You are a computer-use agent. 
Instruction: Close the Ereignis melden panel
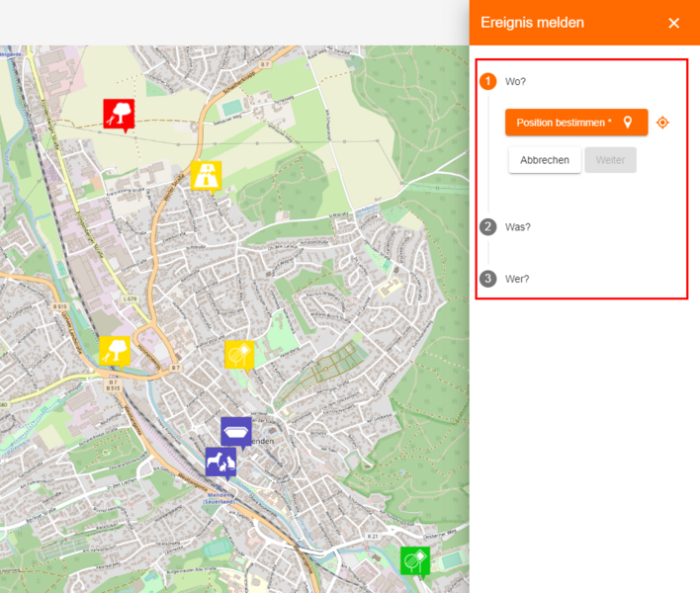click(x=673, y=23)
